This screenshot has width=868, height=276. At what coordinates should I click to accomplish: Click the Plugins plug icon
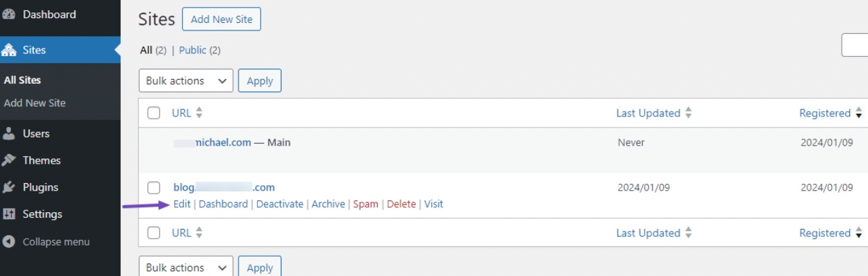pyautogui.click(x=9, y=187)
